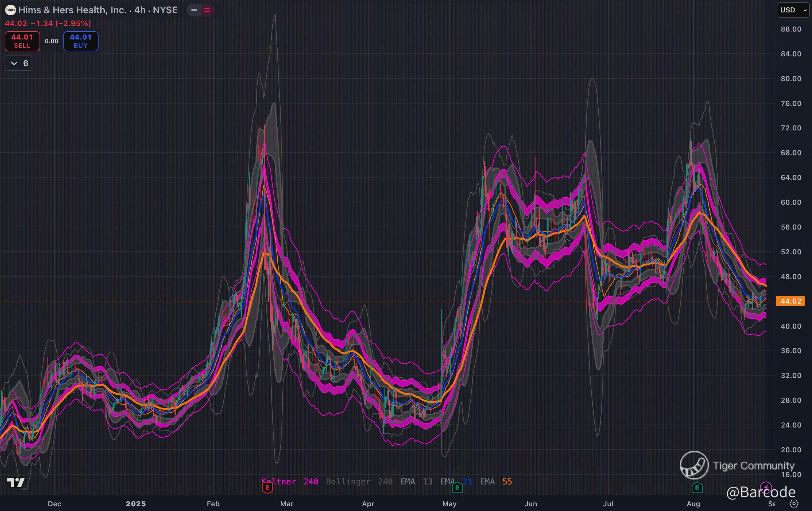Screen dimensions: 812x511
Task: Click the green earnings marker near Aug
Action: tap(697, 488)
